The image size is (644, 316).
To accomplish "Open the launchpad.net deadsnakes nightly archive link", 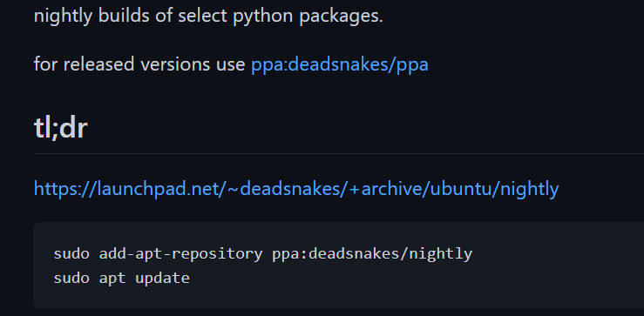I will point(296,189).
